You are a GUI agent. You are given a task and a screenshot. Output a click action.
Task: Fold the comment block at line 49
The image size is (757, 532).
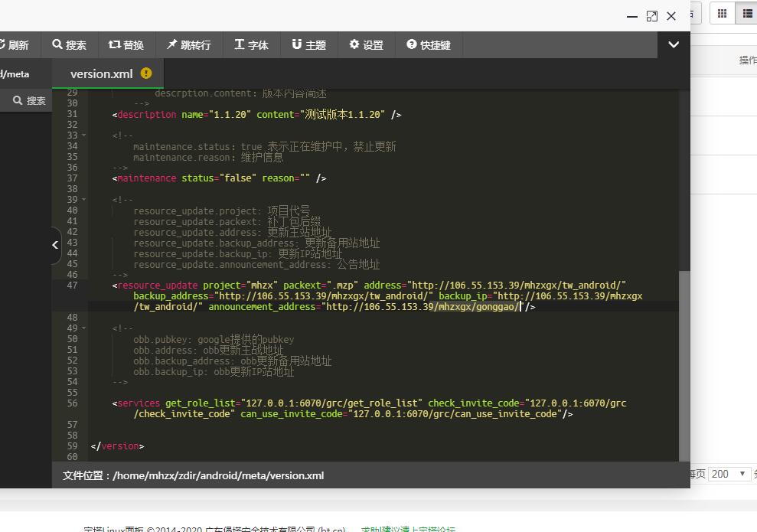click(84, 328)
